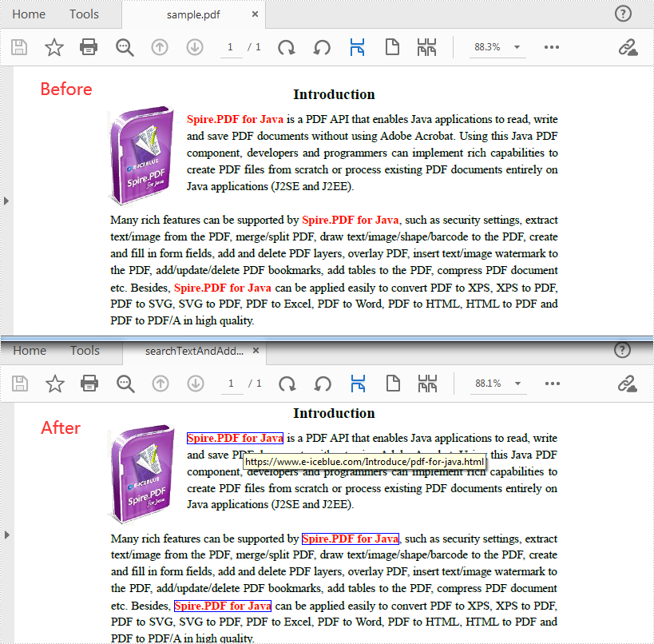Rotate clockwise in the searchTextAndAdd window
The width and height of the screenshot is (654, 644).
coord(287,384)
